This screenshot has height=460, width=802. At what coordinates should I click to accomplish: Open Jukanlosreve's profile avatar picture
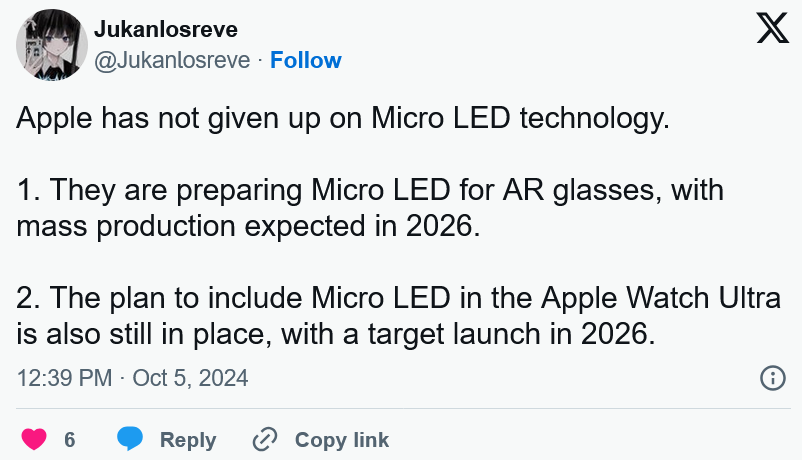(52, 45)
